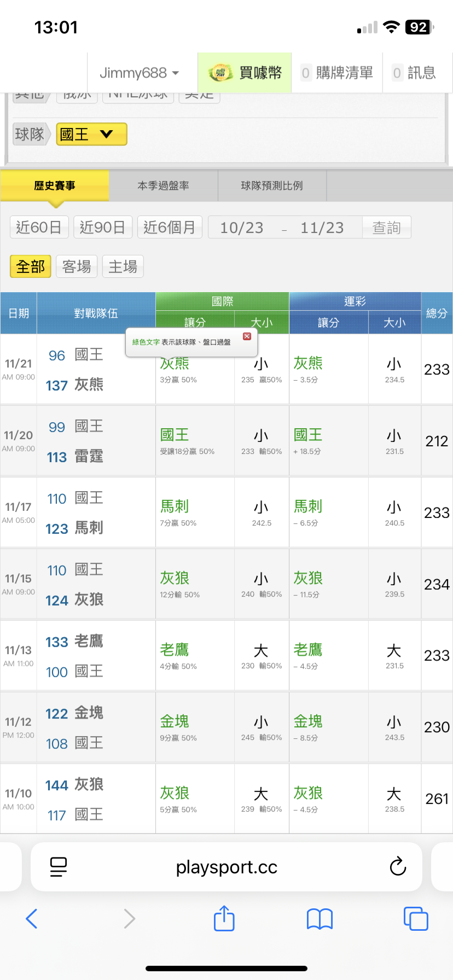Select the 全部 games filter
Image resolution: width=453 pixels, height=980 pixels.
[31, 267]
